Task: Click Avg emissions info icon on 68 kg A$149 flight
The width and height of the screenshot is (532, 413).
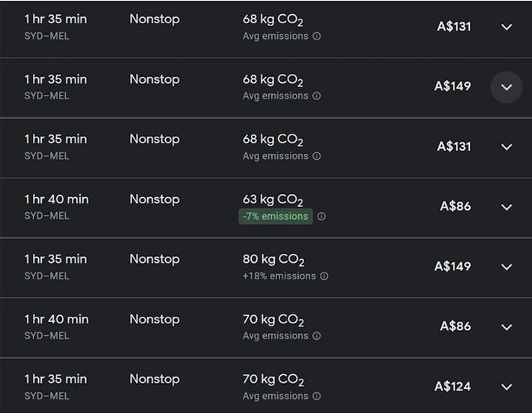Action: tap(317, 96)
